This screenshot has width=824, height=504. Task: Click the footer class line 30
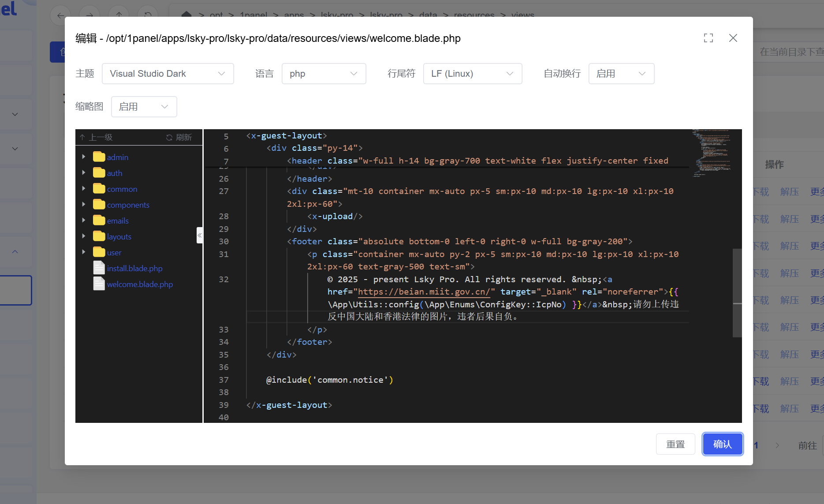click(460, 242)
